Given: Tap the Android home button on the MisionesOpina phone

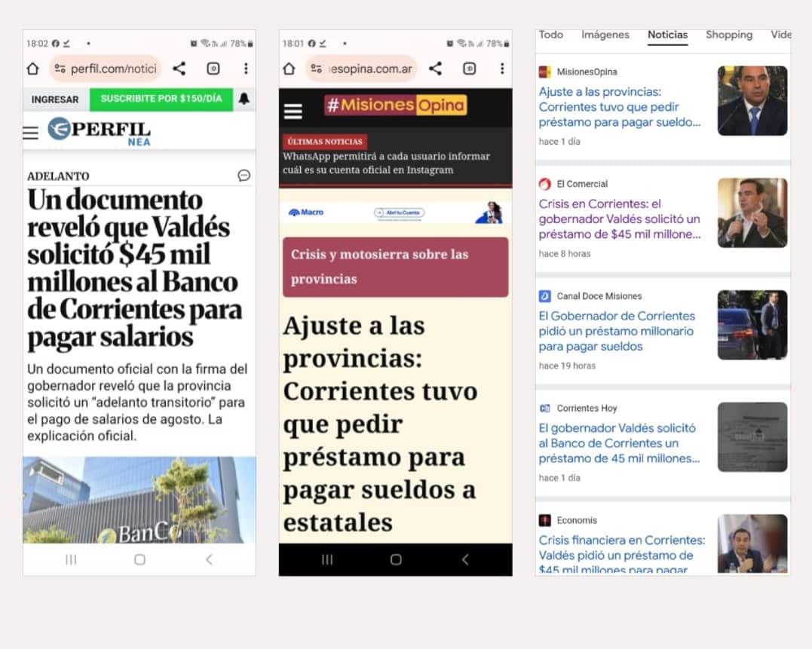Looking at the screenshot, I should pos(396,559).
